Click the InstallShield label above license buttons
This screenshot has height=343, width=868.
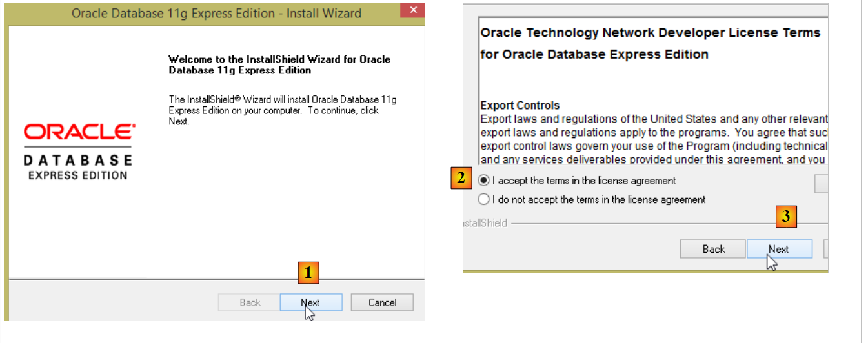click(485, 223)
